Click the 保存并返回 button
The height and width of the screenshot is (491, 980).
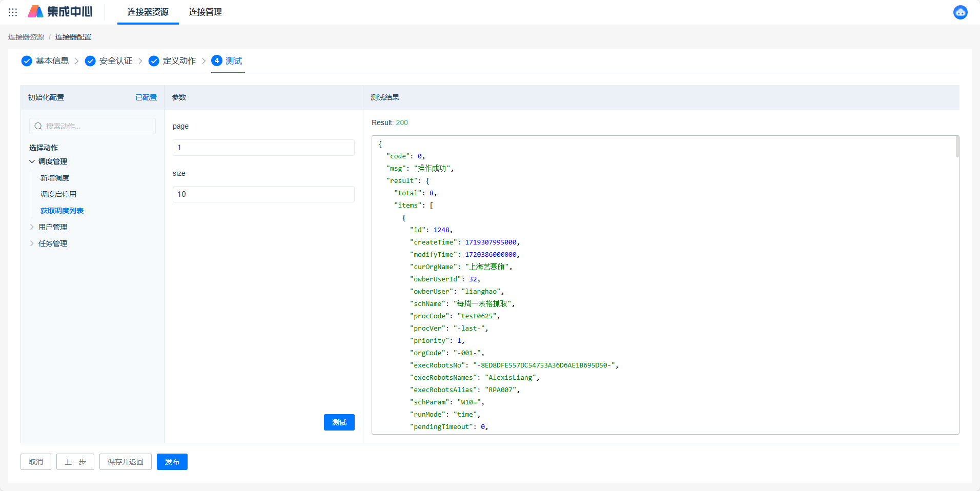point(126,462)
